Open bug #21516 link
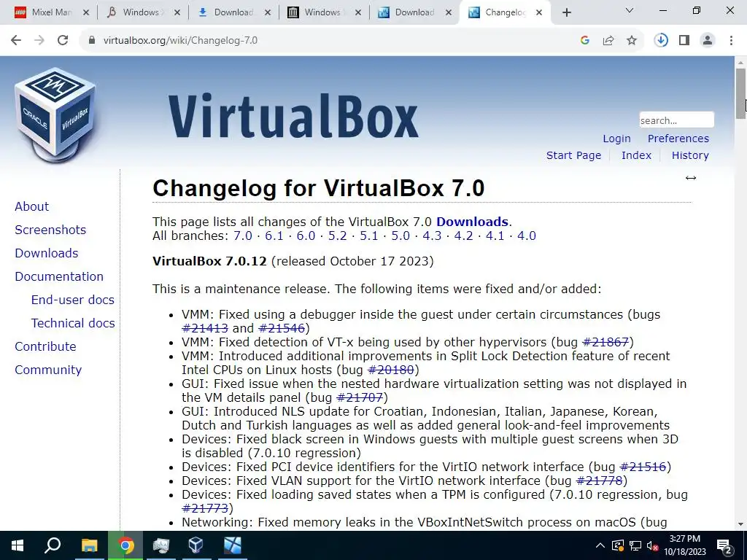 pyautogui.click(x=642, y=467)
